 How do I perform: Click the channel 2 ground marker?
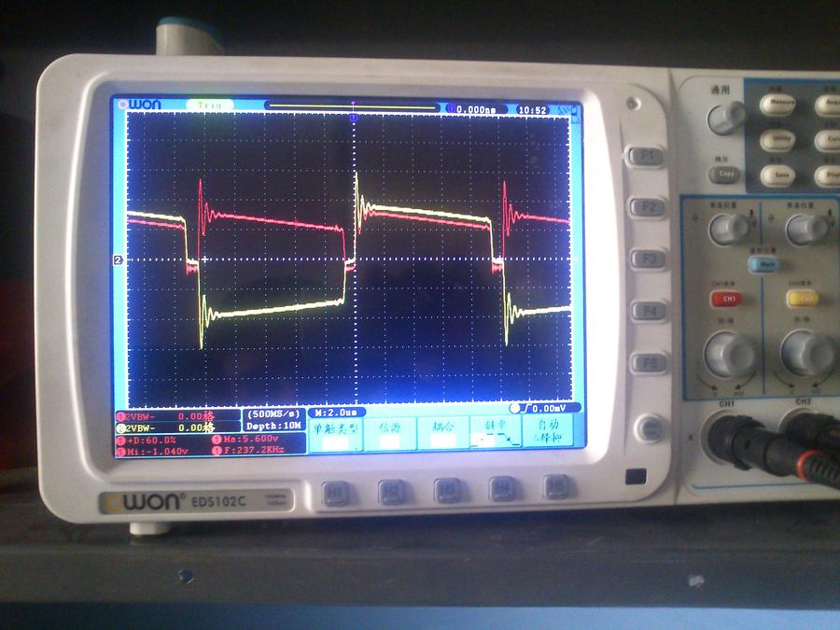119,260
